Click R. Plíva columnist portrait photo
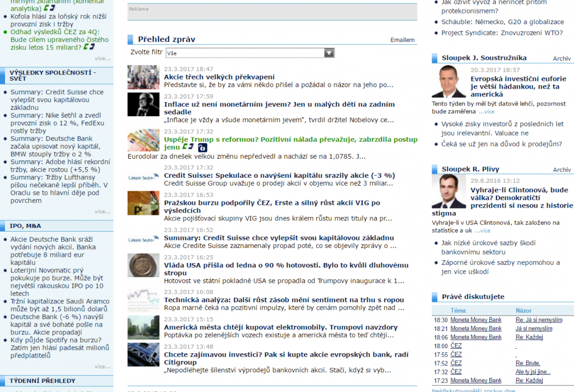 click(x=448, y=191)
